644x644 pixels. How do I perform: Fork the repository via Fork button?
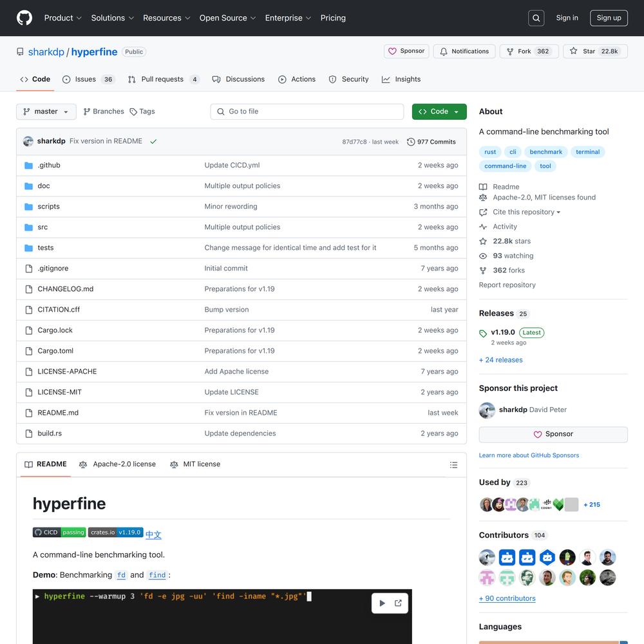pos(529,52)
